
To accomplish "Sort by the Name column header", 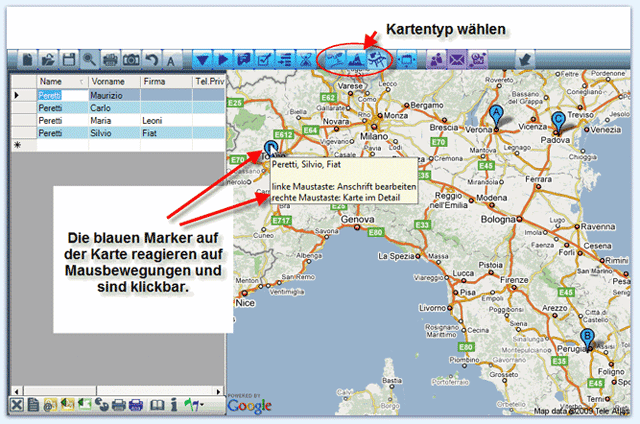I will [50, 81].
